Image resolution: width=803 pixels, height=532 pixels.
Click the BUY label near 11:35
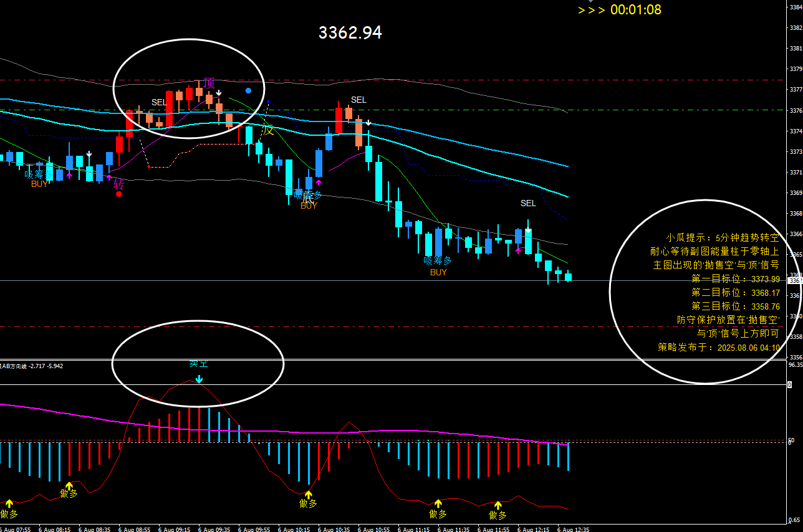click(x=438, y=272)
